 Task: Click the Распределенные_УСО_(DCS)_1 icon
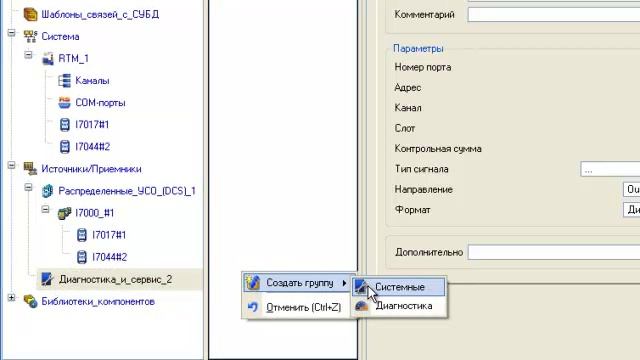coord(48,191)
